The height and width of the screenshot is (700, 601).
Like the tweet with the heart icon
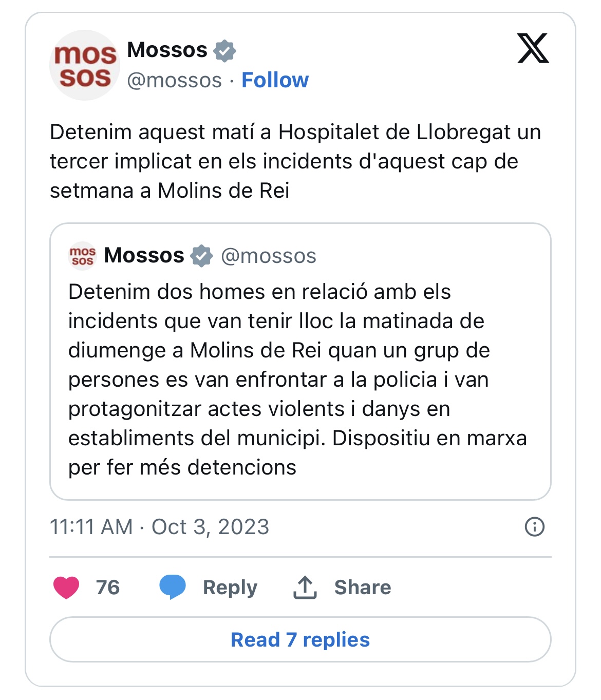pyautogui.click(x=66, y=588)
